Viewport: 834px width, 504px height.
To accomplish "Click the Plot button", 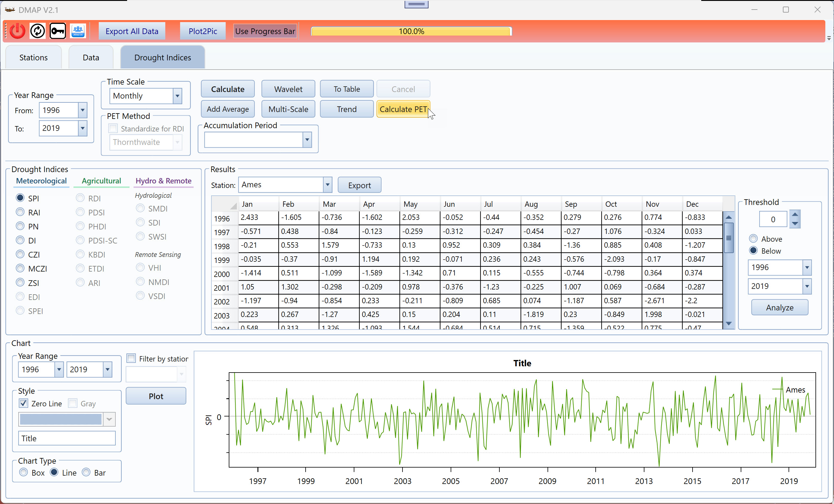I will [156, 396].
